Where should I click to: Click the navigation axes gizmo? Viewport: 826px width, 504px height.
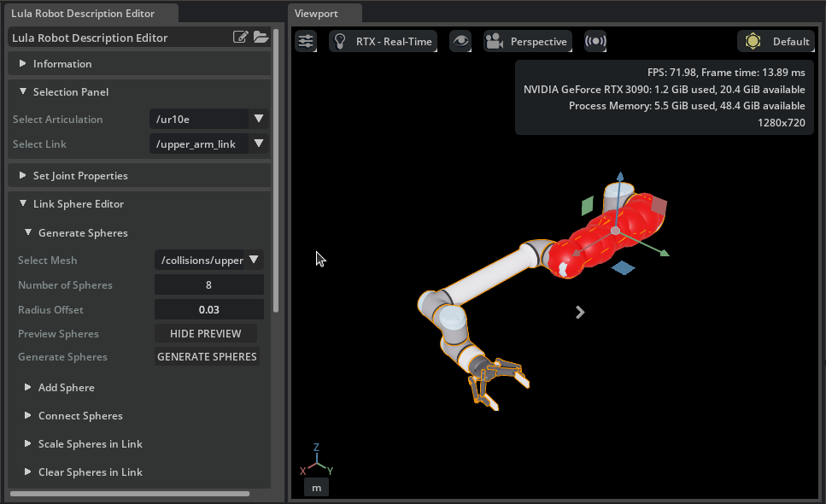(316, 461)
